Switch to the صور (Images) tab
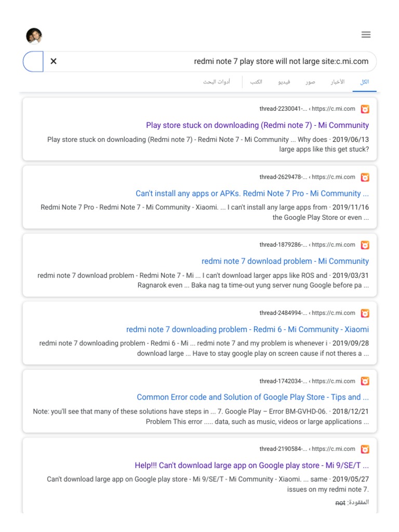This screenshot has width=399, height=532. [x=310, y=82]
